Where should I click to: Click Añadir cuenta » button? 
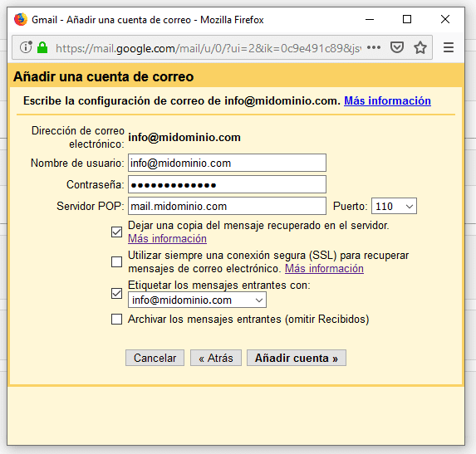(297, 358)
